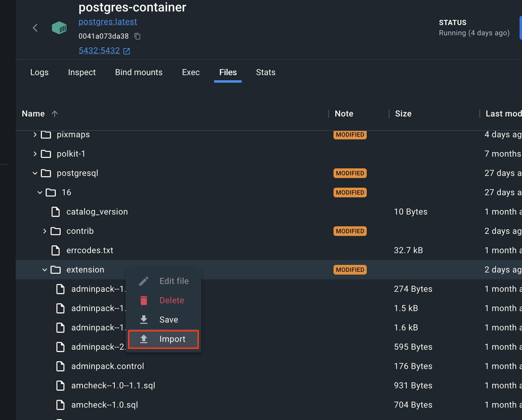Click the postgres container image icon
Image resolution: width=522 pixels, height=420 pixels.
click(x=59, y=27)
